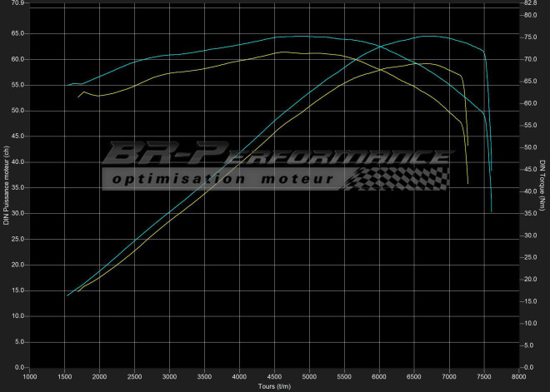Viewport: 550px width, 392px height.
Task: Select the 65.0 label on left power axis
Action: click(x=18, y=33)
